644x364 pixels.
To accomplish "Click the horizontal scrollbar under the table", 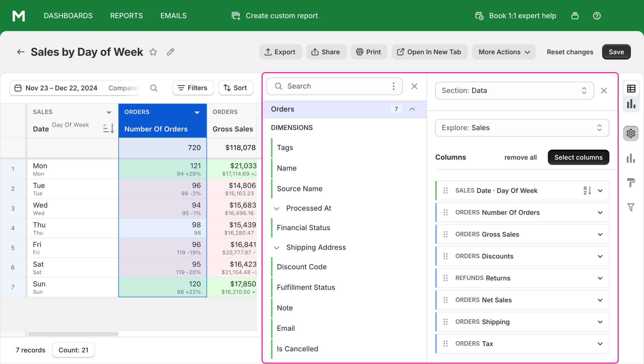I will pos(73,334).
